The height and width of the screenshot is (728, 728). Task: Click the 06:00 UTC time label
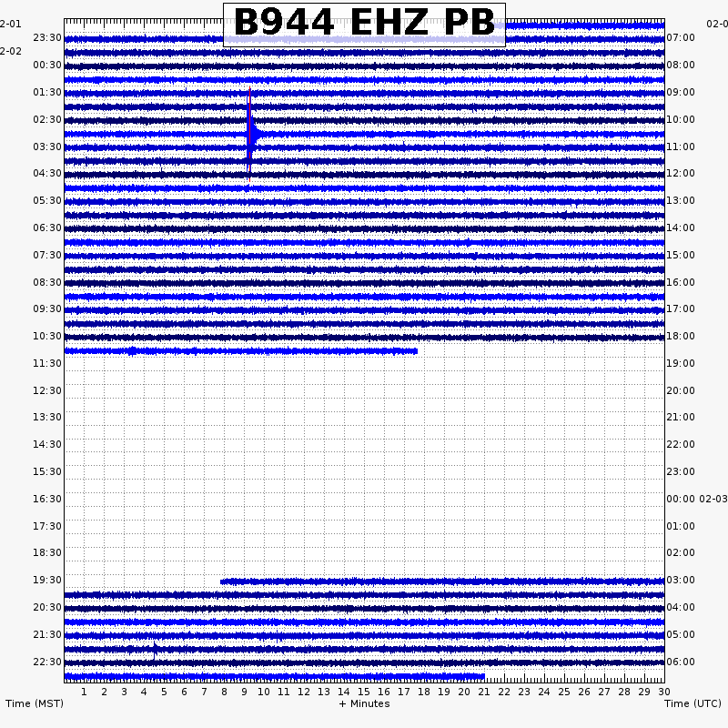[681, 662]
